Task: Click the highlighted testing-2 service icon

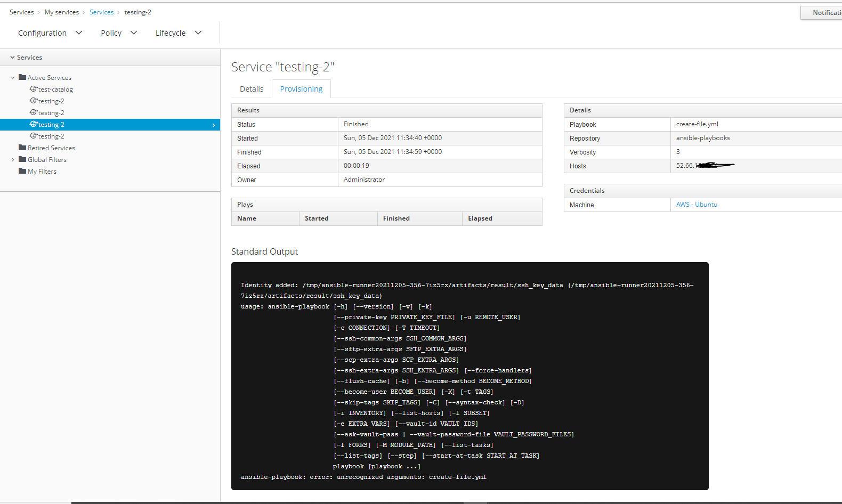Action: pos(34,124)
